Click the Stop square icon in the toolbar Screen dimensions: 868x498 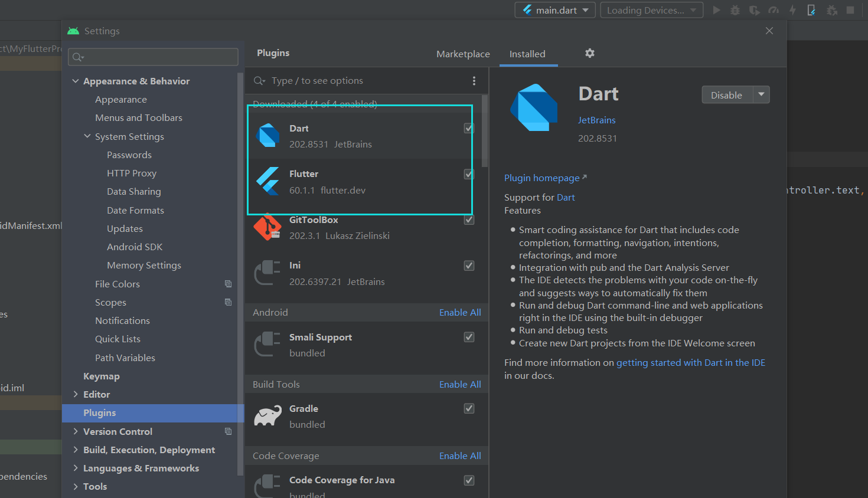pyautogui.click(x=850, y=10)
